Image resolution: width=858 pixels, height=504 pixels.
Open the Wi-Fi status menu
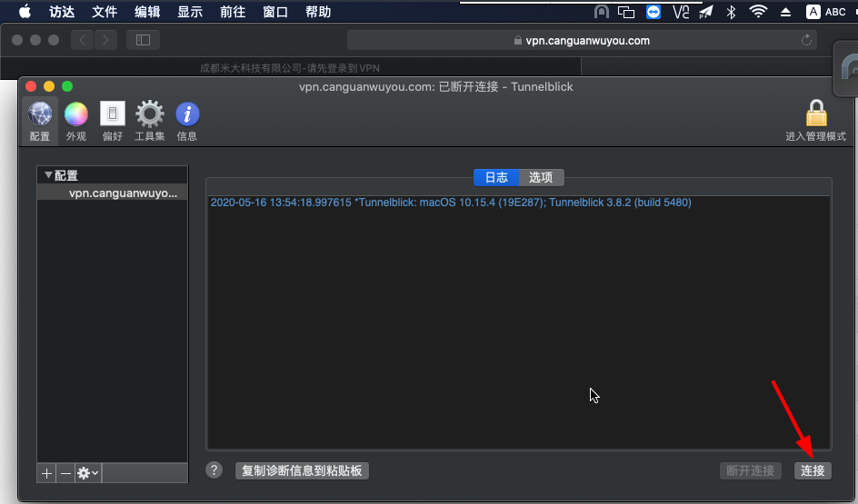pyautogui.click(x=758, y=12)
